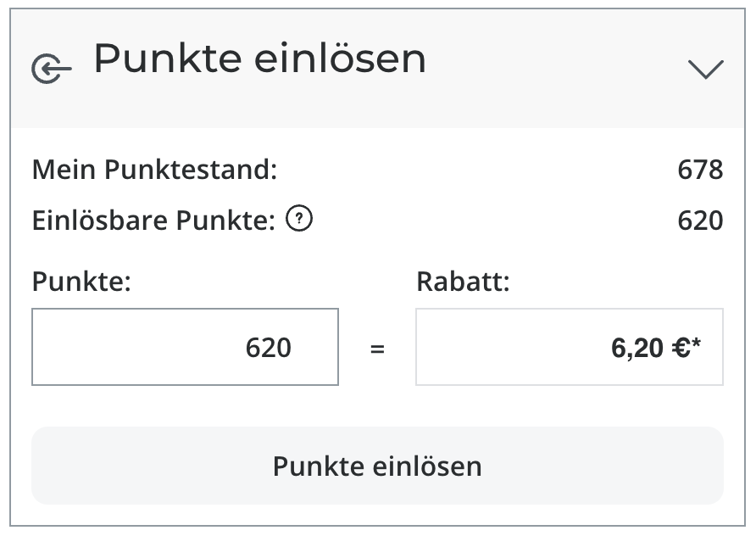756x536 pixels.
Task: Click the Mein Punktestand label
Action: tap(155, 170)
